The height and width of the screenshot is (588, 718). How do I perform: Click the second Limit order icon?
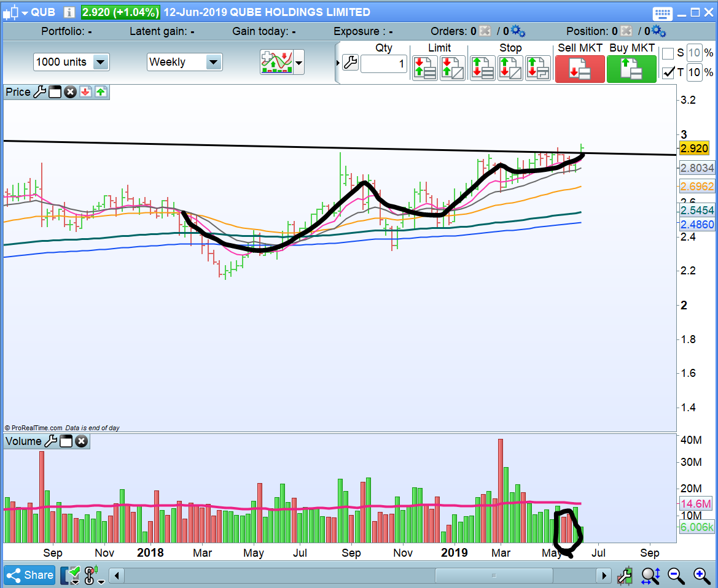pos(453,68)
